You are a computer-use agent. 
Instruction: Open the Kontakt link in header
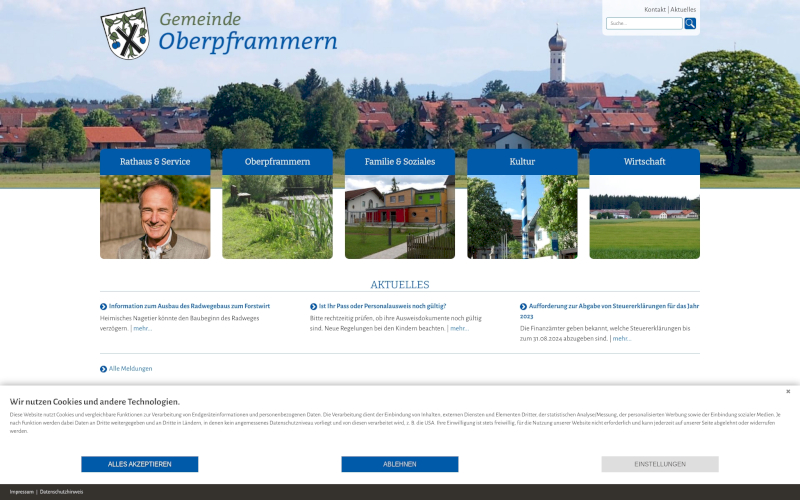click(655, 9)
